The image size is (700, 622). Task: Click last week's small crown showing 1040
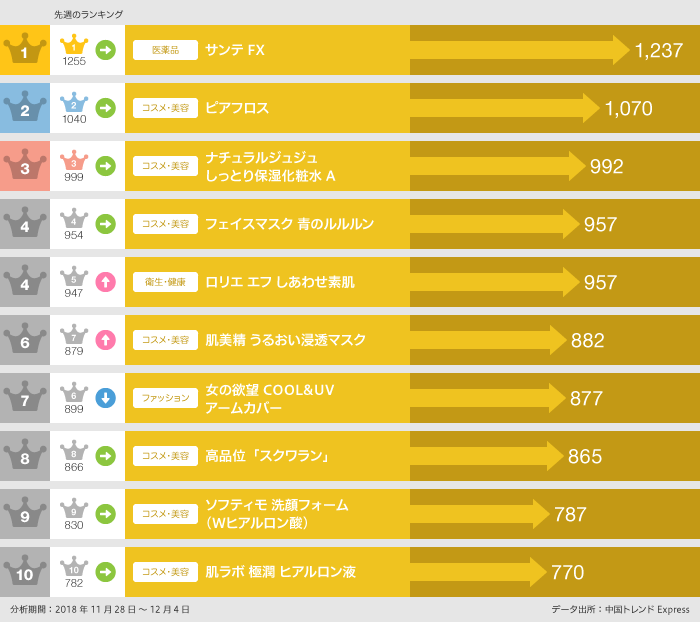pos(74,104)
